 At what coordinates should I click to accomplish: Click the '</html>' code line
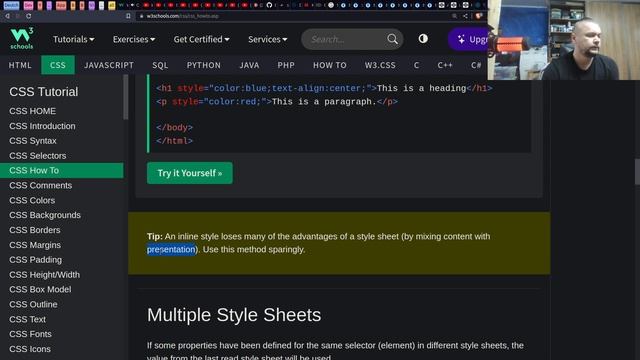[174, 141]
